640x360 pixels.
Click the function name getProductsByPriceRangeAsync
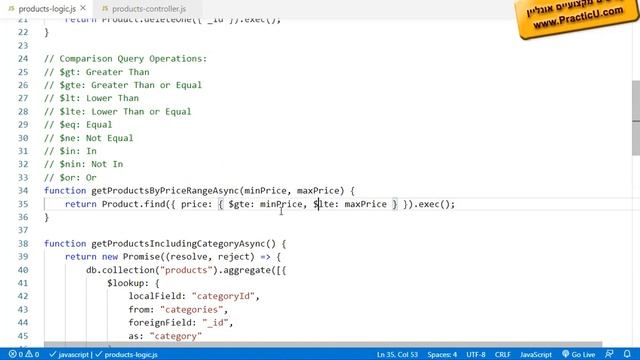point(165,191)
